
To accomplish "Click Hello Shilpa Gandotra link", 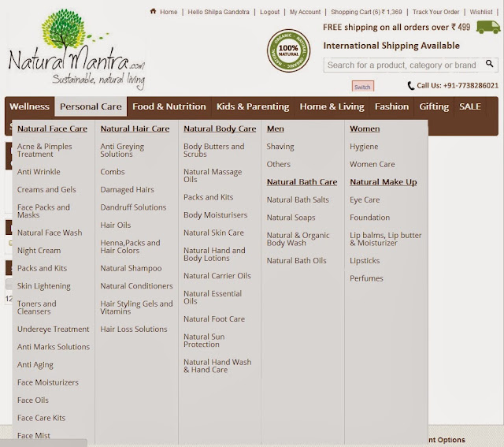I will tap(218, 12).
